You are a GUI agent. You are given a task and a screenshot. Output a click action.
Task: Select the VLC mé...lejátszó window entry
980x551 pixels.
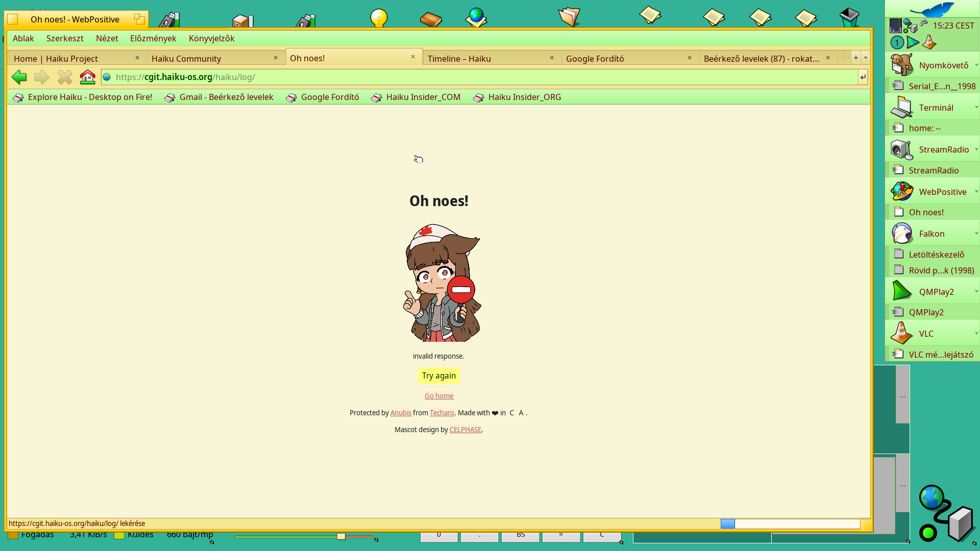pyautogui.click(x=934, y=355)
